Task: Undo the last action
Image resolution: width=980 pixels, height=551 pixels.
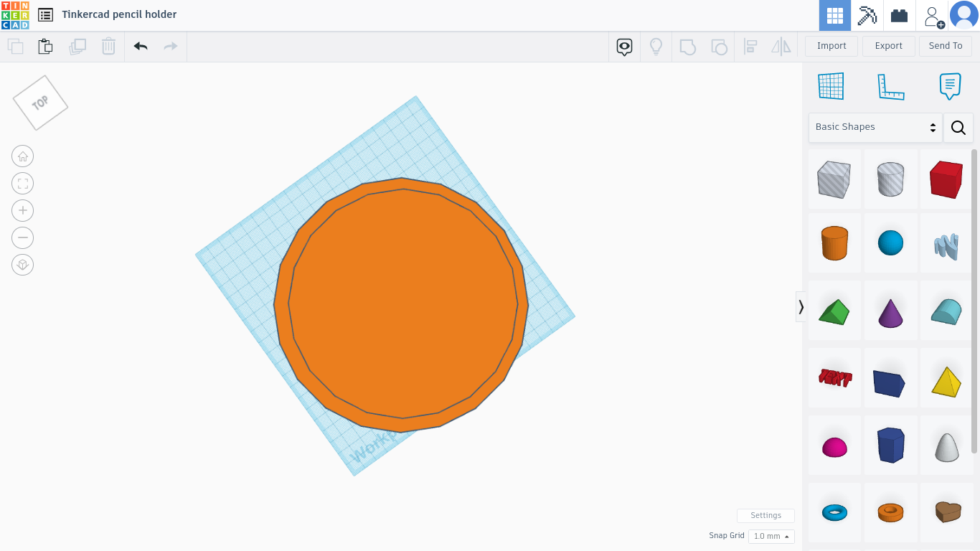Action: point(141,47)
